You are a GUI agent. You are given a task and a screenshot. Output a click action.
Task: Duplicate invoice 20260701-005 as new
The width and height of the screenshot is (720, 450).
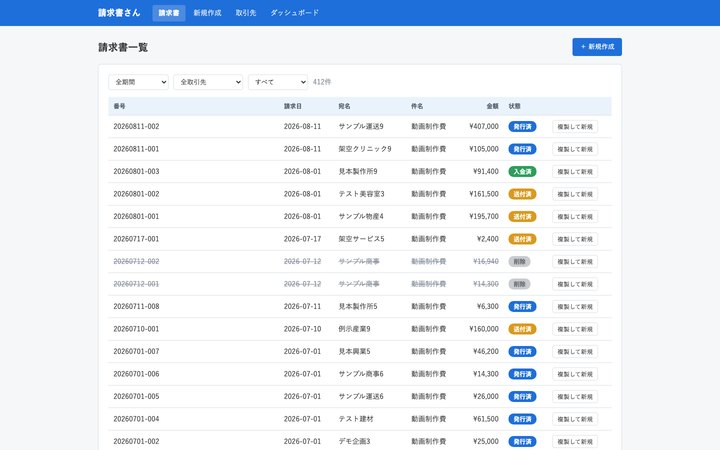pyautogui.click(x=575, y=397)
